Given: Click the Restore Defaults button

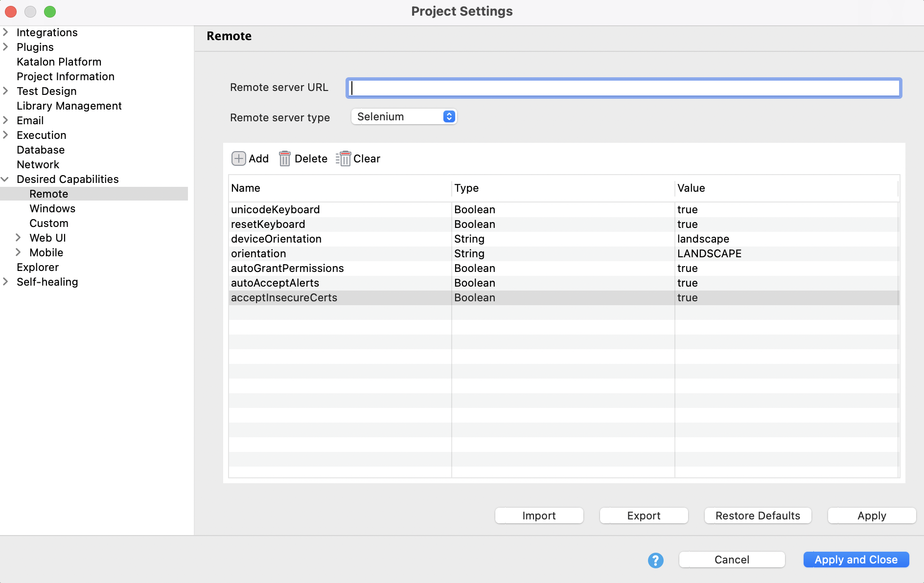Looking at the screenshot, I should [x=758, y=516].
